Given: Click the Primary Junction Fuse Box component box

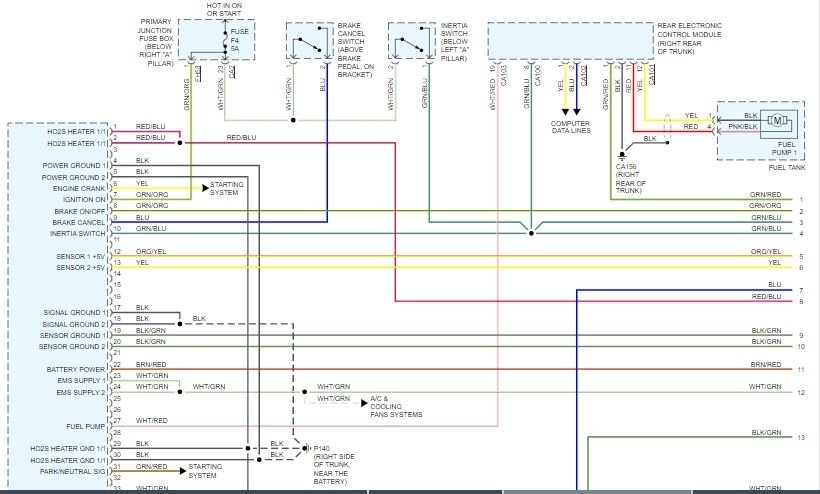Looking at the screenshot, I should [217, 40].
